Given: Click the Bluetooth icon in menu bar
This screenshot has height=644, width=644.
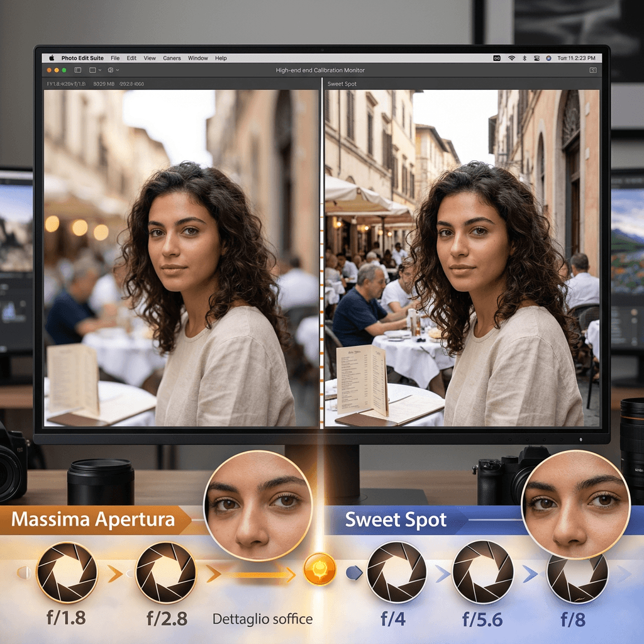Looking at the screenshot, I should coord(525,58).
